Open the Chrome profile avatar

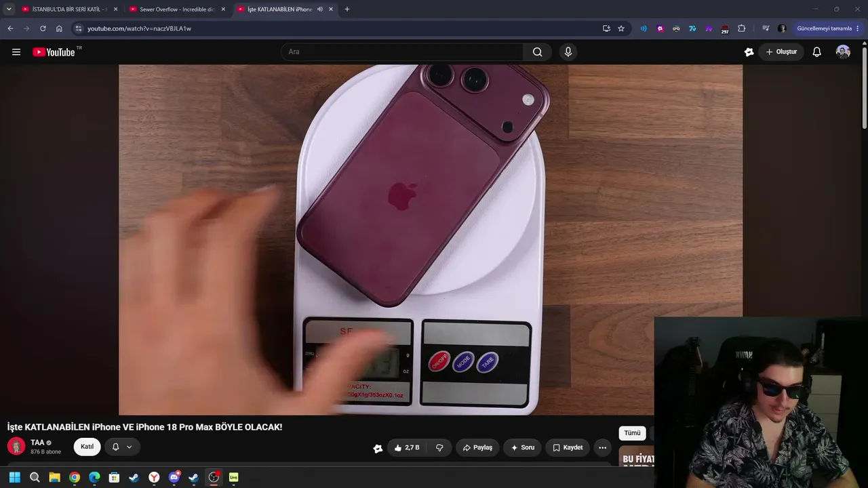782,28
